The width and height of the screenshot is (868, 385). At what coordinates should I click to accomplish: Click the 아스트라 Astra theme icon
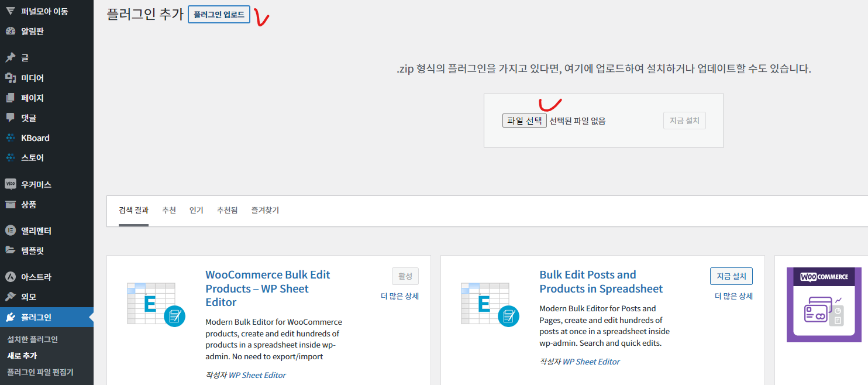[x=10, y=277]
